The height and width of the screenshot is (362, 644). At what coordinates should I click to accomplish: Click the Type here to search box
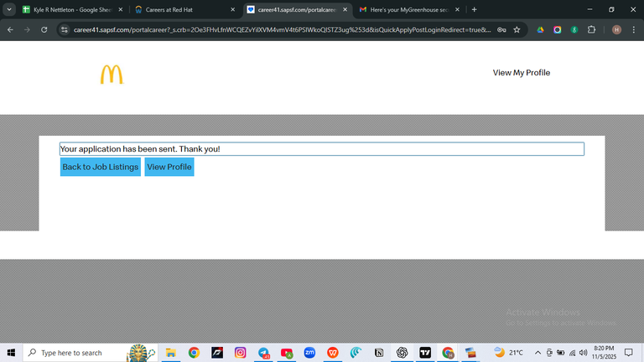(91, 353)
